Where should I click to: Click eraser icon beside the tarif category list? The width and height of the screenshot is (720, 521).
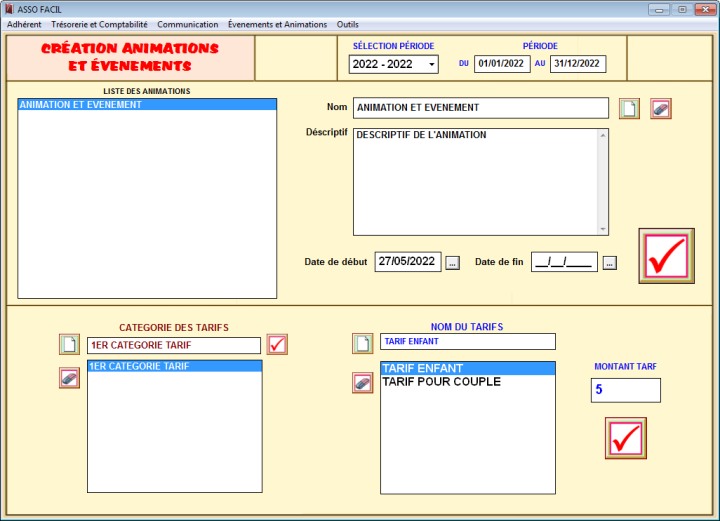click(x=69, y=378)
